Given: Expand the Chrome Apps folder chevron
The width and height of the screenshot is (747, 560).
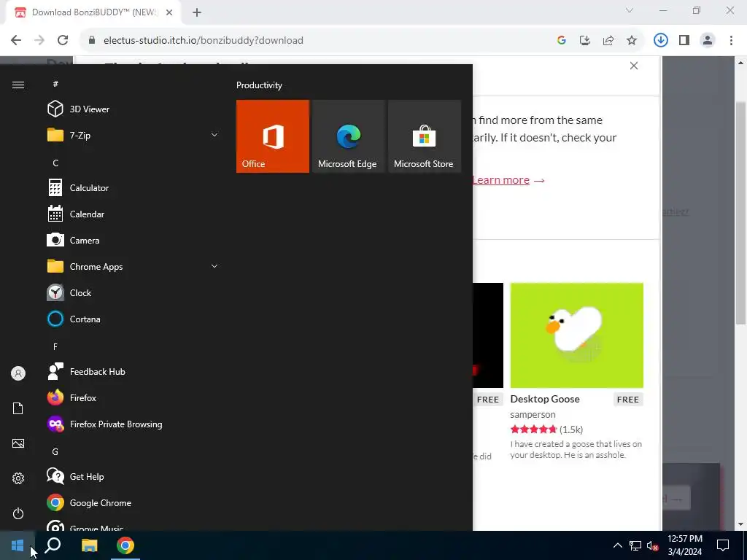Looking at the screenshot, I should pos(214,266).
